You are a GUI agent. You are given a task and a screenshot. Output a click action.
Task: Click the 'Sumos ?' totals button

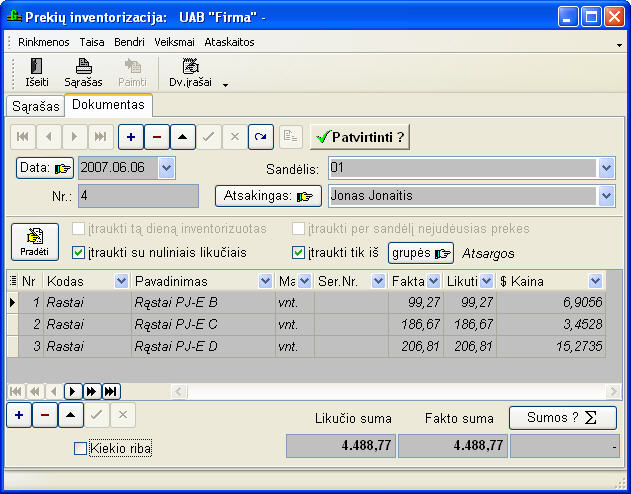pyautogui.click(x=562, y=418)
